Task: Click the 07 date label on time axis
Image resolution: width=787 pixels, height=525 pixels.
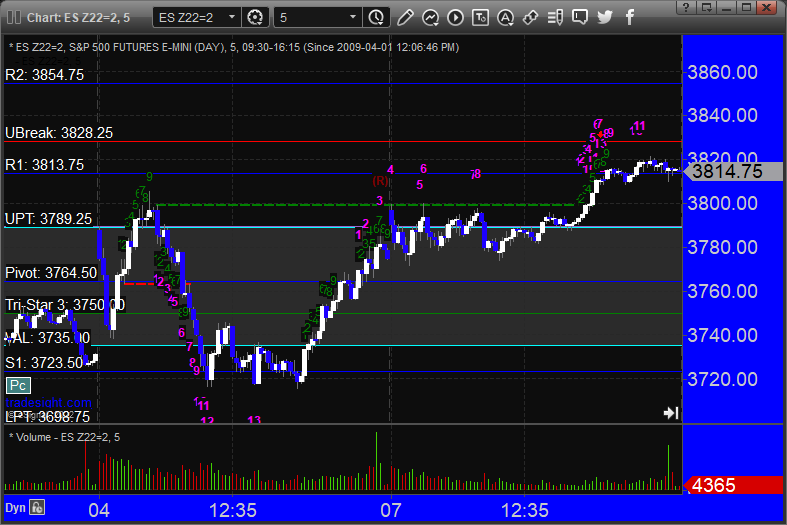Action: [390, 510]
